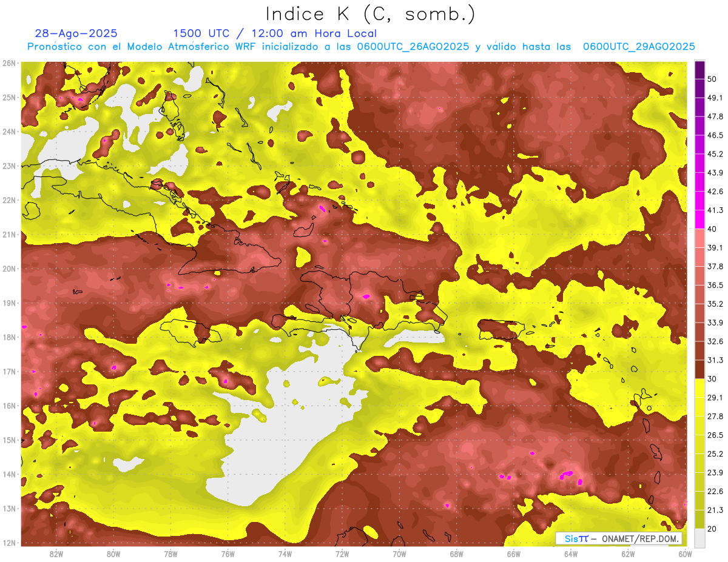728x562 pixels.
Task: Click the 22N latitude label
Action: (x=10, y=200)
